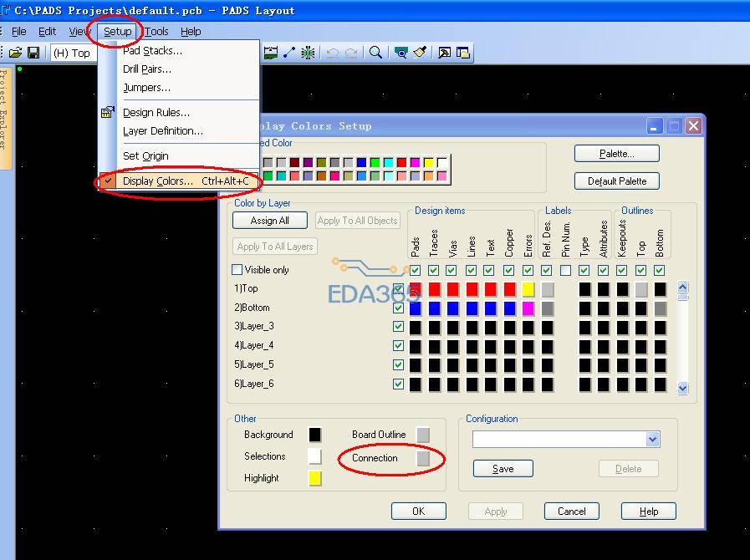Click Save configuration button
Viewport: 750px width, 560px height.
(503, 469)
